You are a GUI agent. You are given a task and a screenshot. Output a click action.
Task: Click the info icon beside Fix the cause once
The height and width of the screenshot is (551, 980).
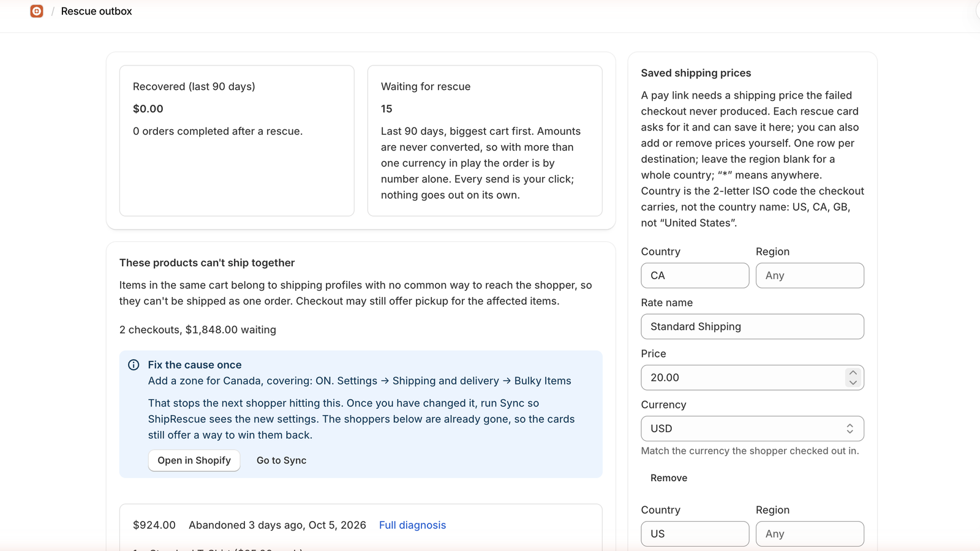134,365
